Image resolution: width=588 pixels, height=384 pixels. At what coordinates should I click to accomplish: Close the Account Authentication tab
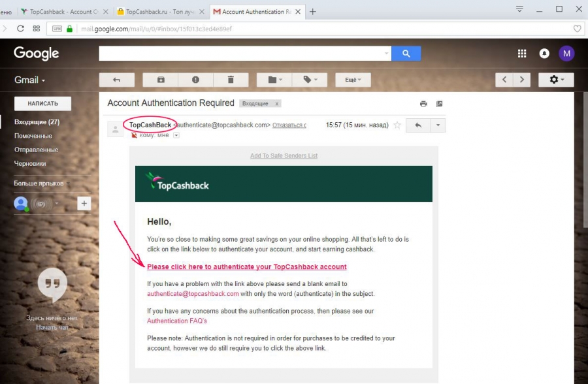click(298, 12)
